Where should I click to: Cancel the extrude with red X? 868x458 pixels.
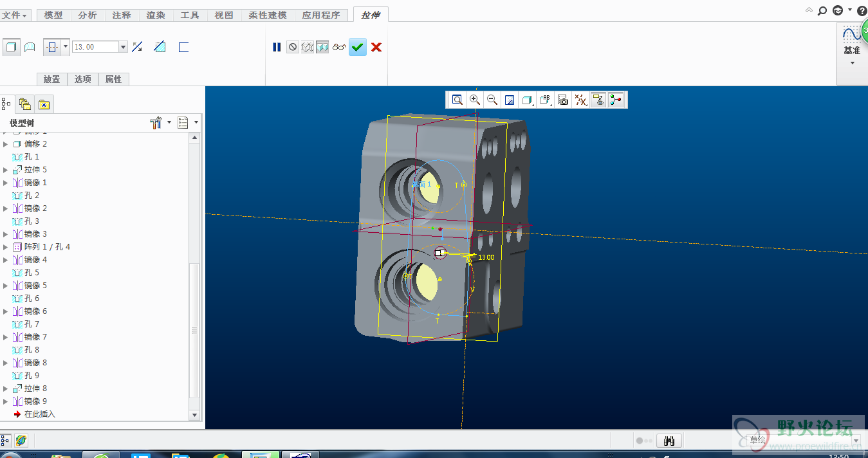coord(376,47)
